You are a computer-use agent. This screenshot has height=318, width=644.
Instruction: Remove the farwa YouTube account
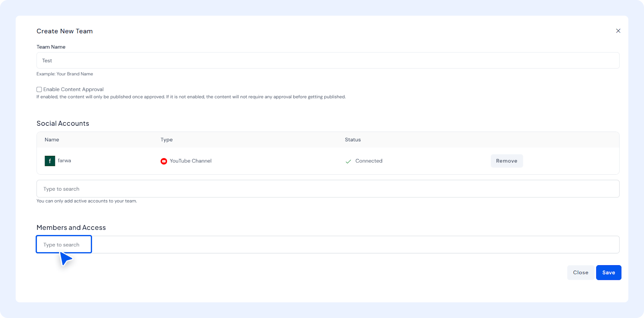(507, 161)
